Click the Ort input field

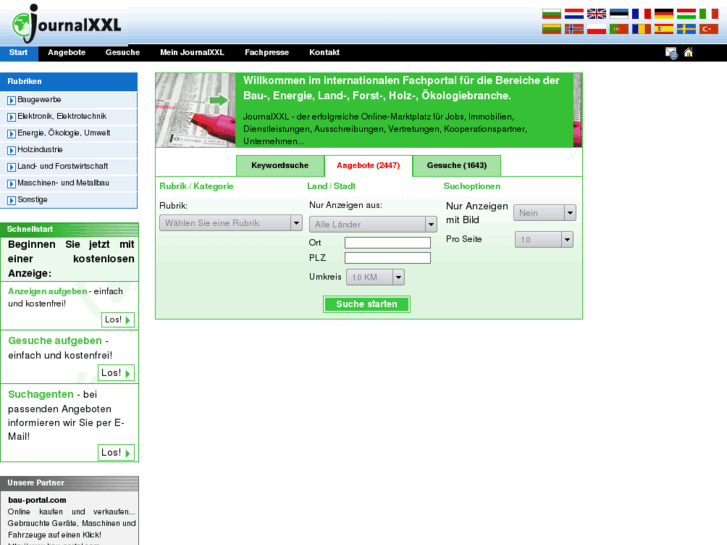(388, 243)
